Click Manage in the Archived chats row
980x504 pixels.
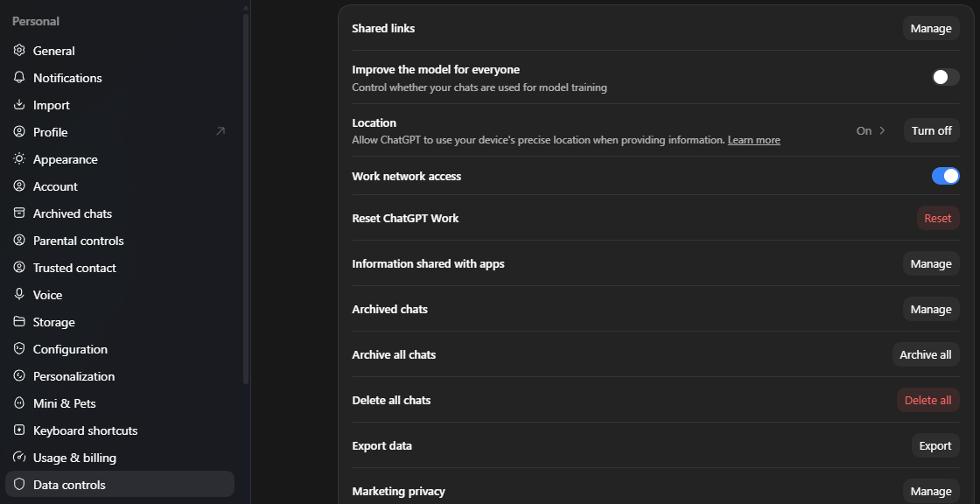click(931, 310)
